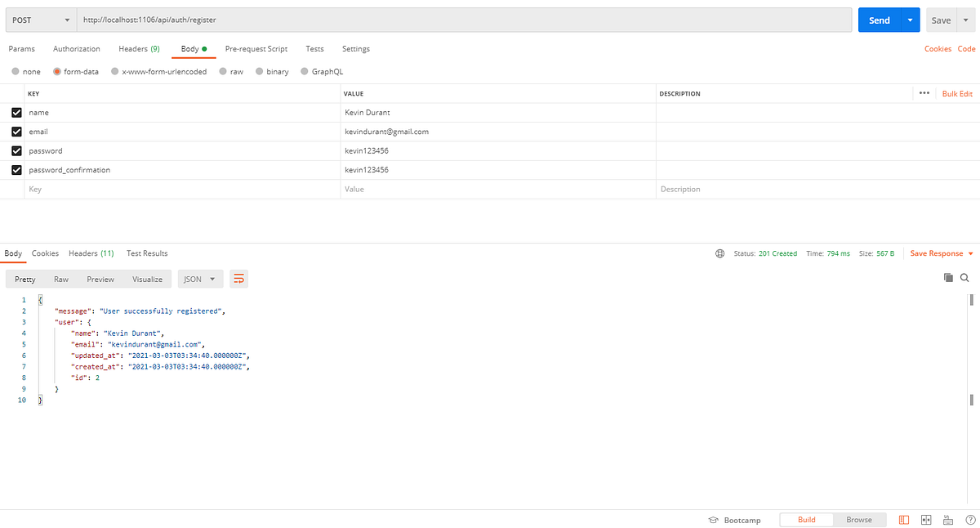The height and width of the screenshot is (528, 980).
Task: Open Postman help via the question mark icon
Action: [x=970, y=520]
